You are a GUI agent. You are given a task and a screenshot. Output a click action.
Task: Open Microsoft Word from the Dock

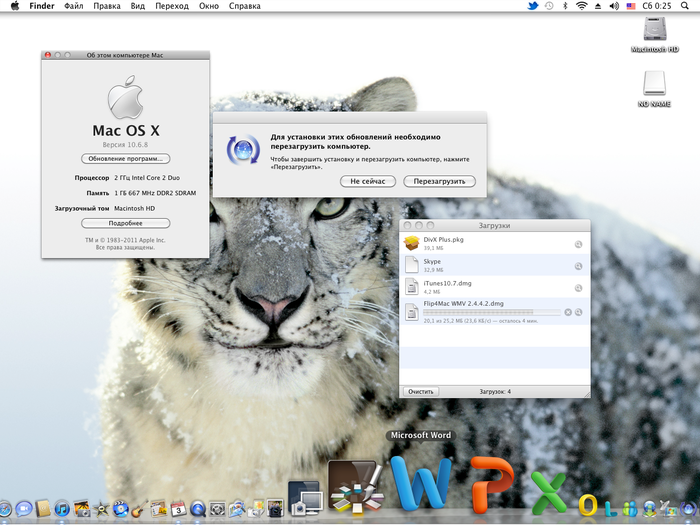click(x=420, y=484)
